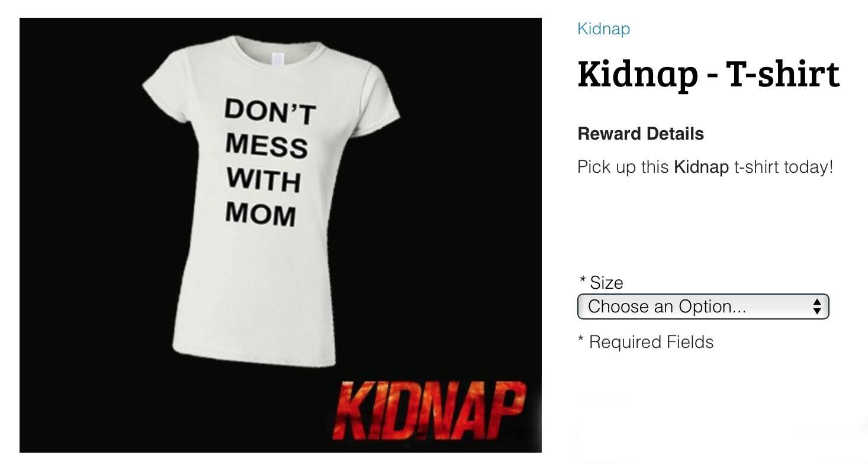The height and width of the screenshot is (471, 868).
Task: Open the Kidnap breadcrumb link
Action: (603, 28)
